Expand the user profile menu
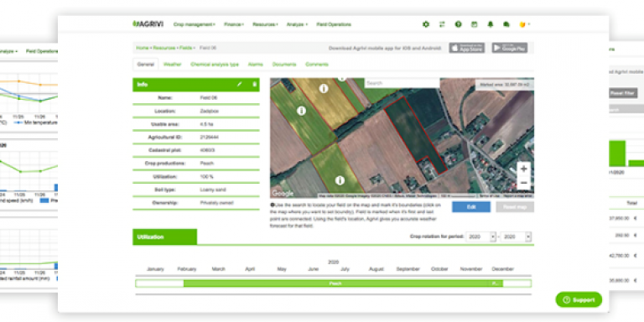 [x=524, y=24]
